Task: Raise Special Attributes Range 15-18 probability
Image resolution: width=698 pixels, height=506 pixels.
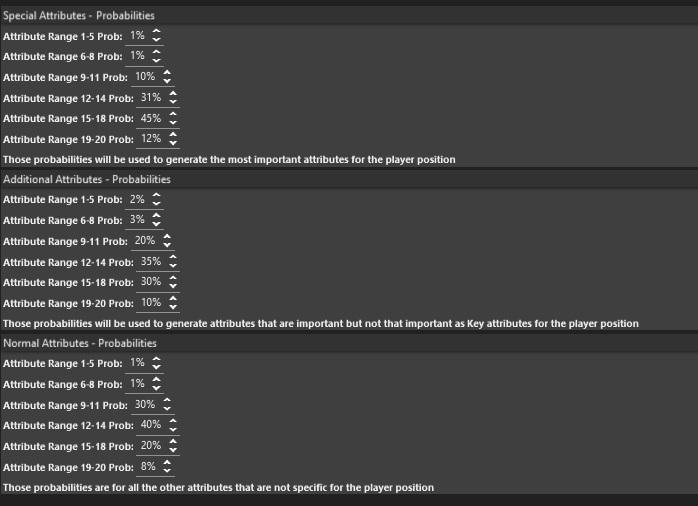Action: [173, 113]
